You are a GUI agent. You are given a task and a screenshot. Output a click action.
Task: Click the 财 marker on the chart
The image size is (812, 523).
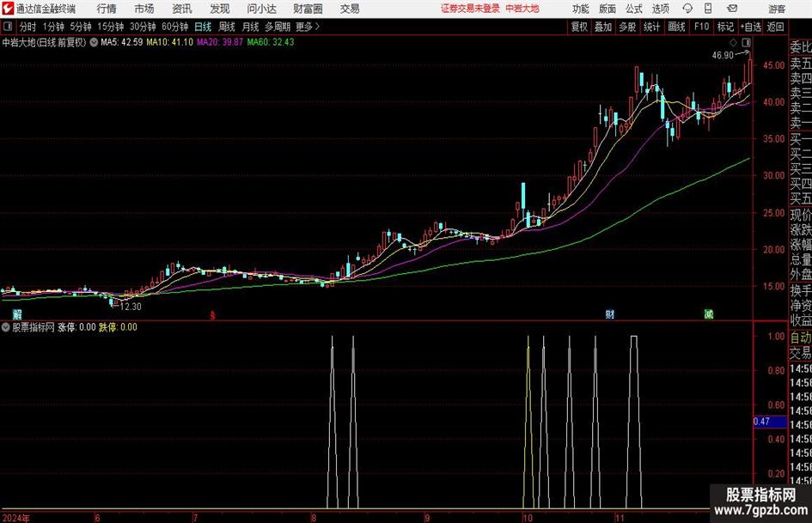610,314
